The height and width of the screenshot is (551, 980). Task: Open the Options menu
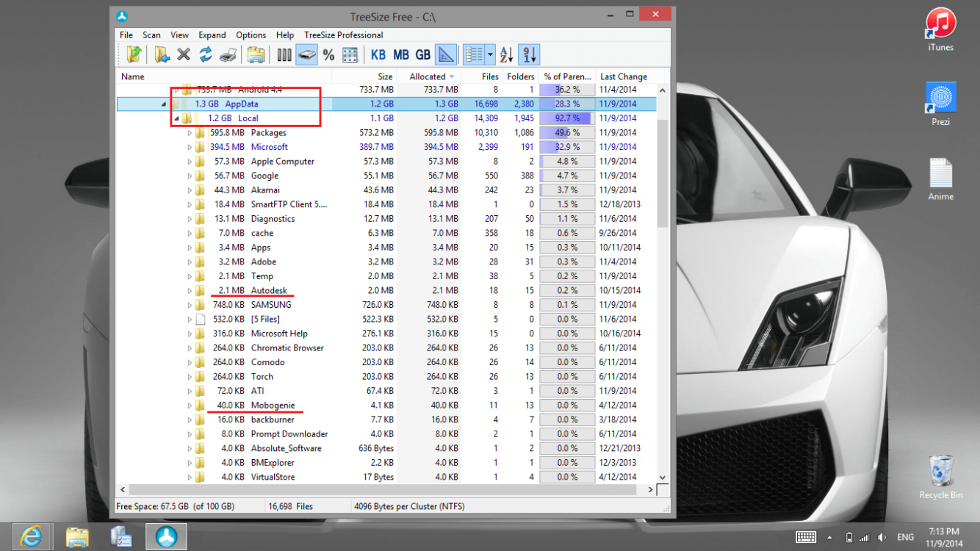click(x=251, y=35)
